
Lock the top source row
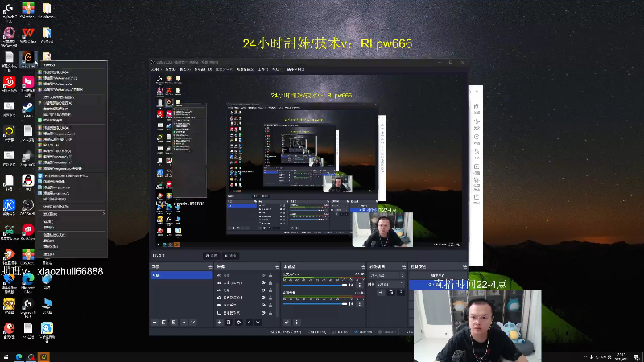[270, 275]
